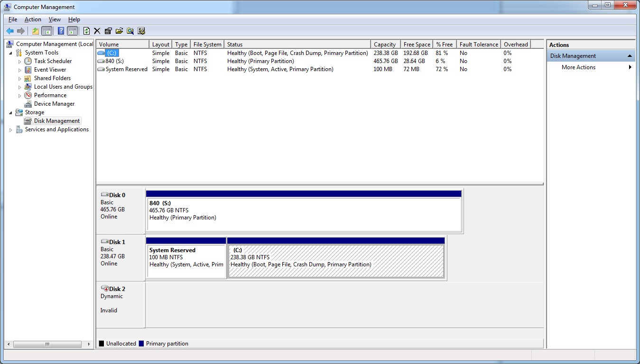Click the Shared Folders tree icon

[x=28, y=78]
